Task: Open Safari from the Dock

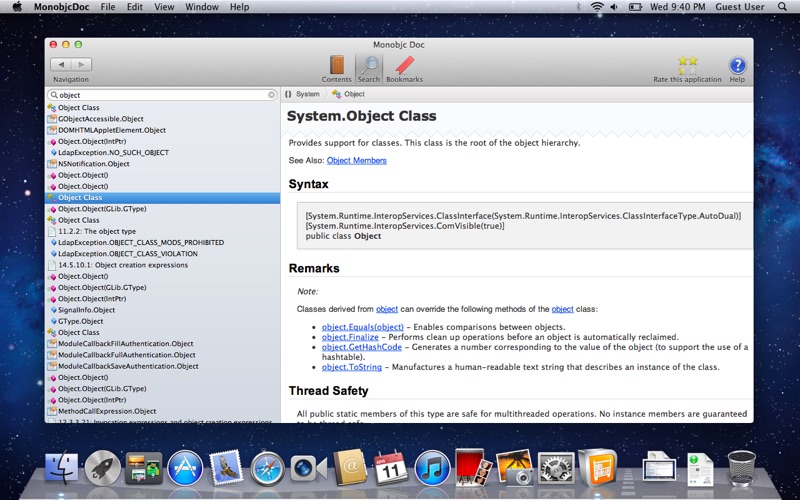Action: (267, 468)
